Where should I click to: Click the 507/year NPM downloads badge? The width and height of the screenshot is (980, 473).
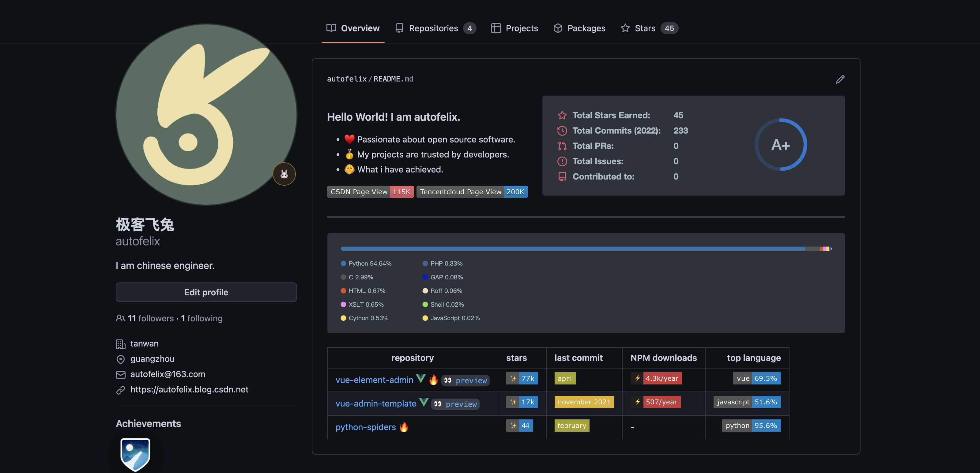click(655, 402)
